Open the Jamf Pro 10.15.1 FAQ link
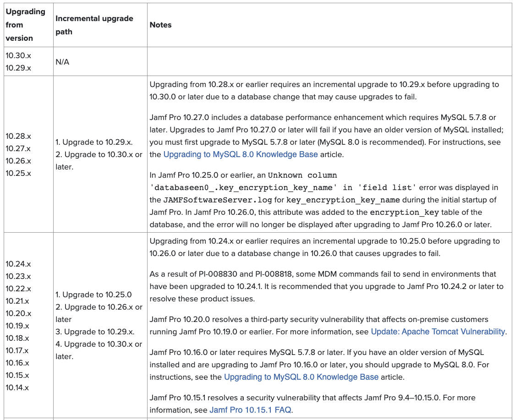 [x=250, y=410]
